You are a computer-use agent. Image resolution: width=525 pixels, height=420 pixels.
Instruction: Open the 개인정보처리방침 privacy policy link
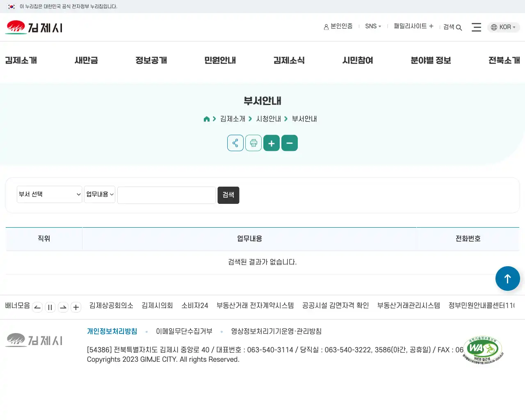click(x=112, y=331)
